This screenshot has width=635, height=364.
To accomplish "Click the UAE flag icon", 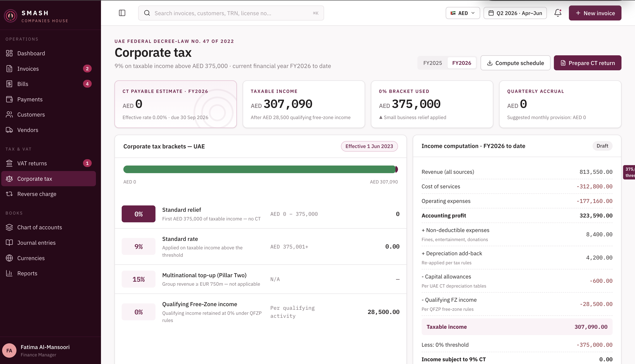I will [x=453, y=13].
